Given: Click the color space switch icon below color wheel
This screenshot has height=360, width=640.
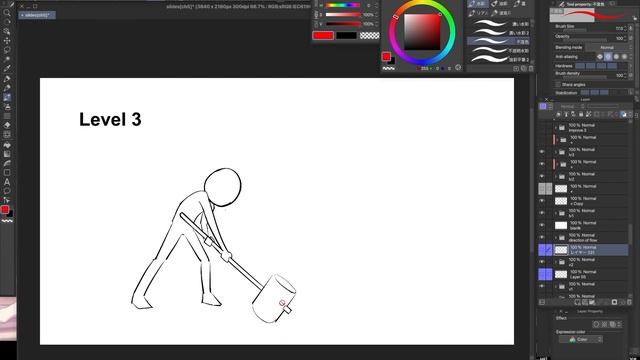Looking at the screenshot, I should pos(458,68).
